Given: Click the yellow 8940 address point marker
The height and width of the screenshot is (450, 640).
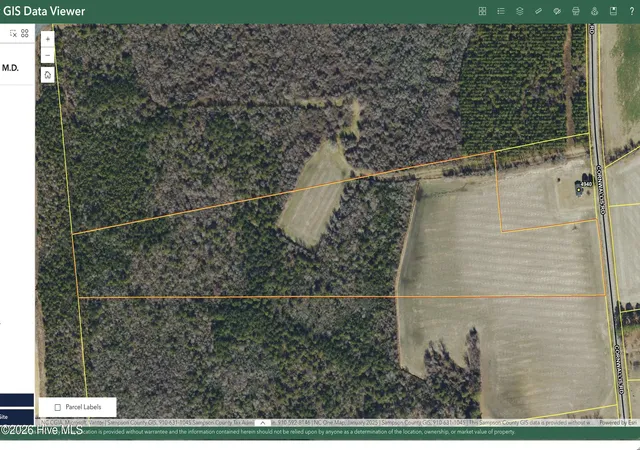Looking at the screenshot, I should (578, 190).
